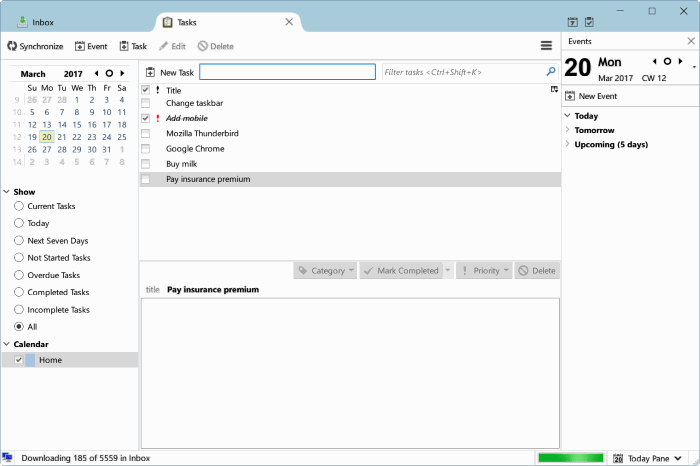Check the Buy milk task checkbox
Viewport: 700px width, 466px height.
(146, 164)
